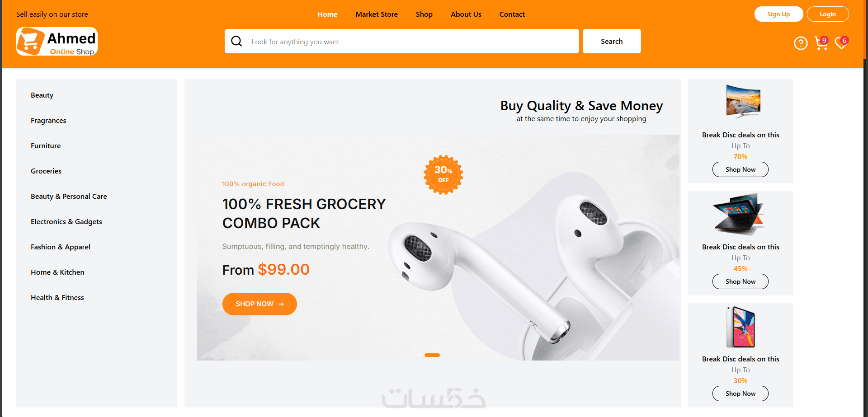Select the tablet product image
868x417 pixels.
(x=741, y=327)
